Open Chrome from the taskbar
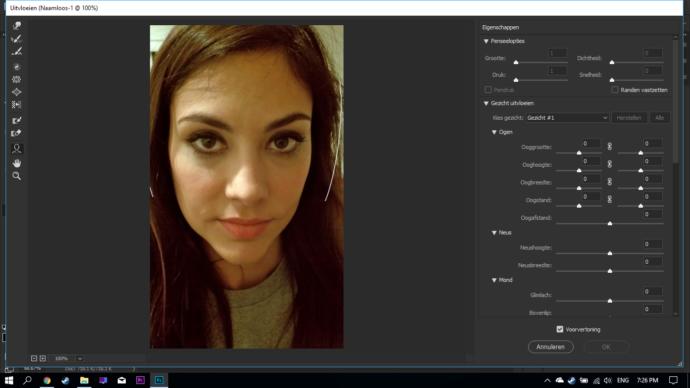This screenshot has width=690, height=388. tap(47, 380)
